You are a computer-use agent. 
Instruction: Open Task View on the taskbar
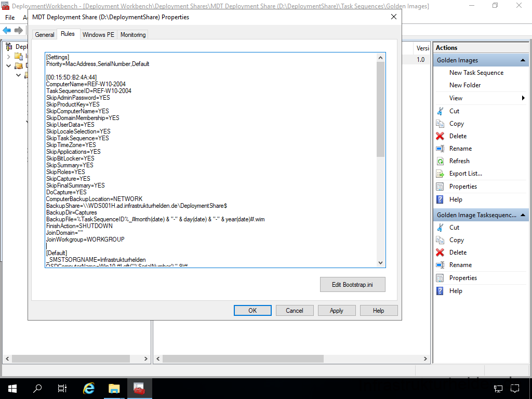click(62, 388)
